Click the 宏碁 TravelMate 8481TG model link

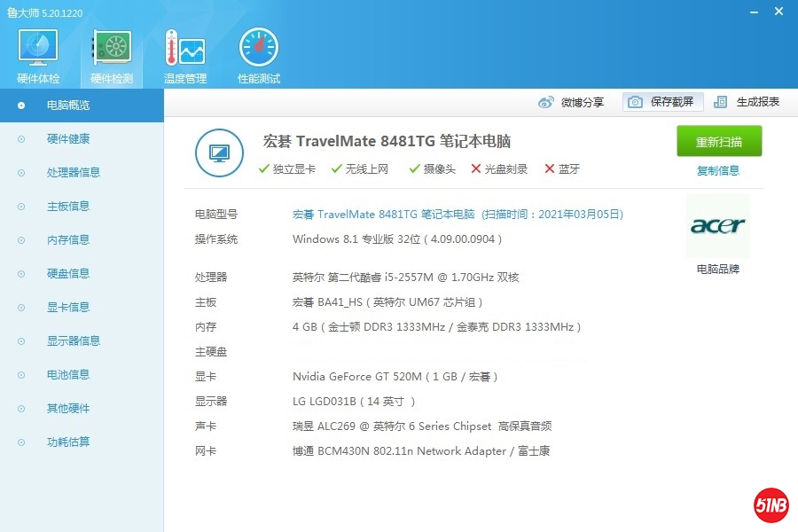point(383,215)
